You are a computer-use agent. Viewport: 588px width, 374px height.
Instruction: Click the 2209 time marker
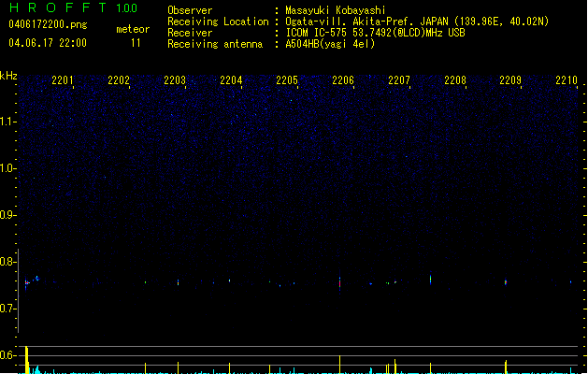(510, 80)
